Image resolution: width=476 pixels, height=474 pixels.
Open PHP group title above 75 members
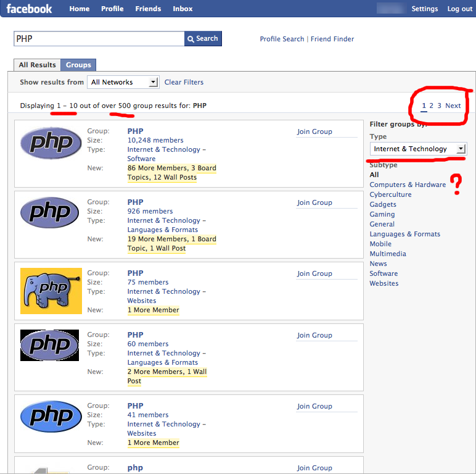coord(135,273)
